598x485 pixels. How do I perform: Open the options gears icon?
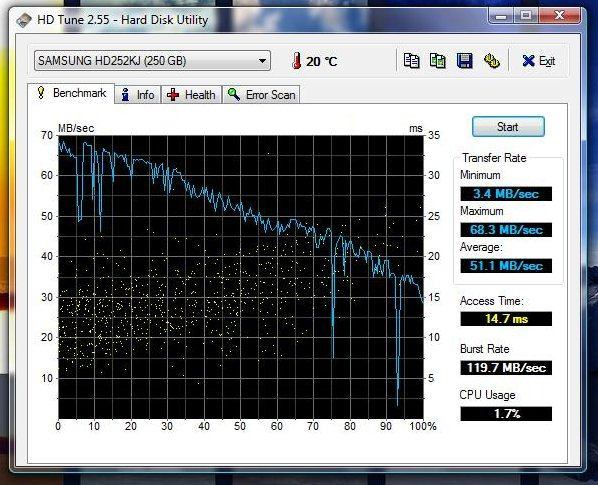pyautogui.click(x=492, y=61)
